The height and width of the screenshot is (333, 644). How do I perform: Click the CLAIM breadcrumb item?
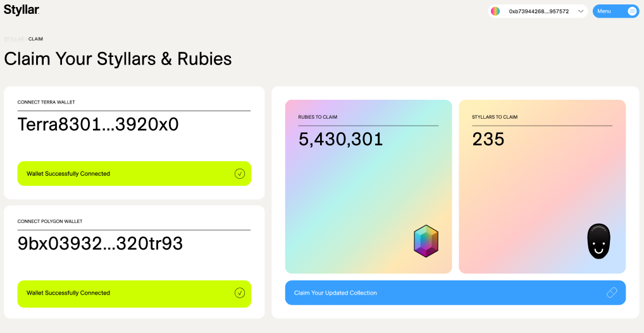(35, 39)
